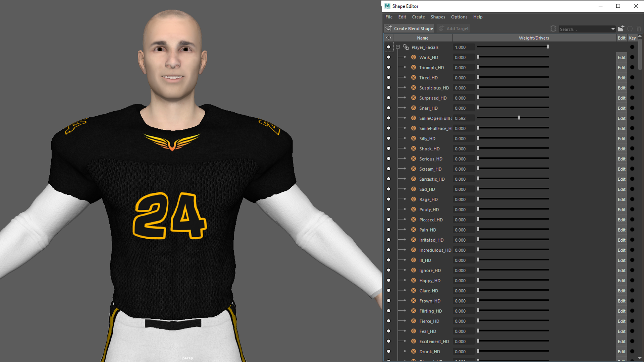The image size is (644, 362).
Task: Click the Snarl_HD orange target icon
Action: pos(414,108)
